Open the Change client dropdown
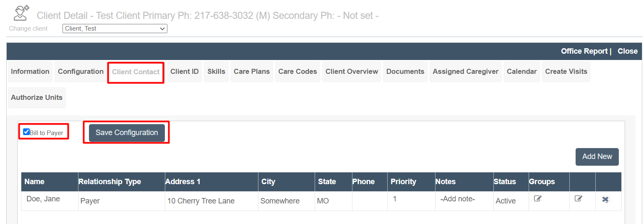The image size is (644, 224). (115, 29)
